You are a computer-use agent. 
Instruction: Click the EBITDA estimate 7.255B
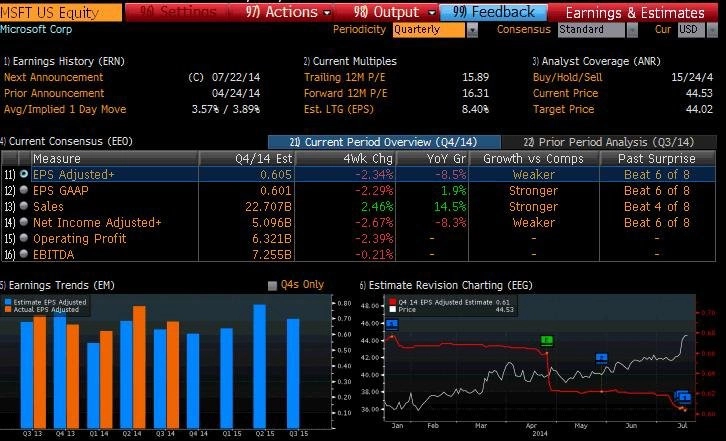pyautogui.click(x=272, y=254)
